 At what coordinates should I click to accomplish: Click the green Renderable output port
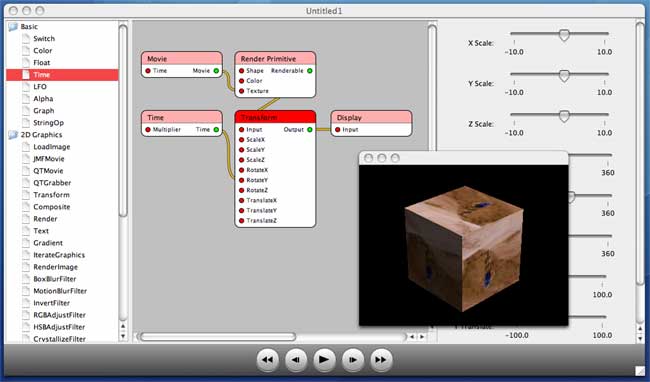(x=310, y=71)
